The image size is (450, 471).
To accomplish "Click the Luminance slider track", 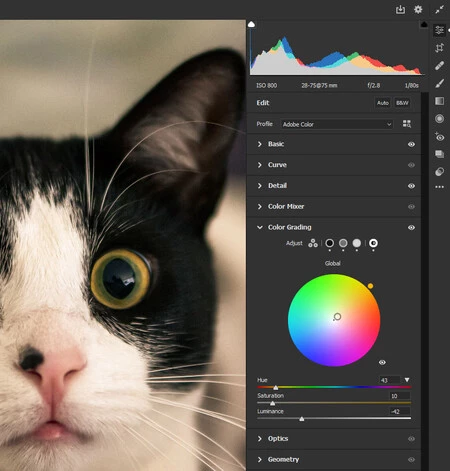I will [334, 418].
